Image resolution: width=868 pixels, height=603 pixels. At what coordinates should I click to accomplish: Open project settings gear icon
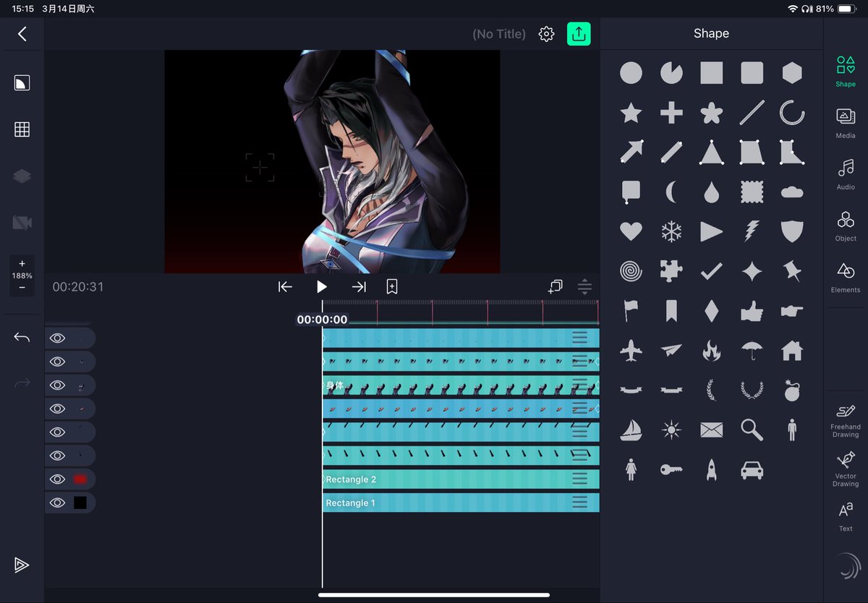(x=546, y=34)
